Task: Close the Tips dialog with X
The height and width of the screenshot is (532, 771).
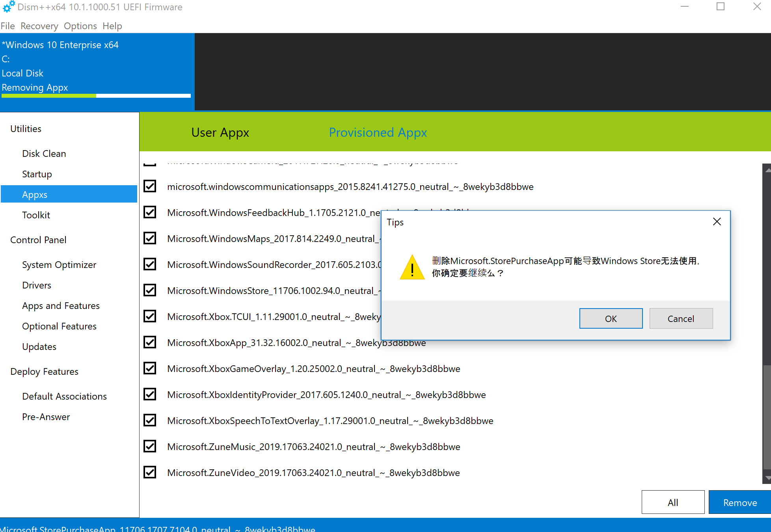Action: click(x=717, y=222)
